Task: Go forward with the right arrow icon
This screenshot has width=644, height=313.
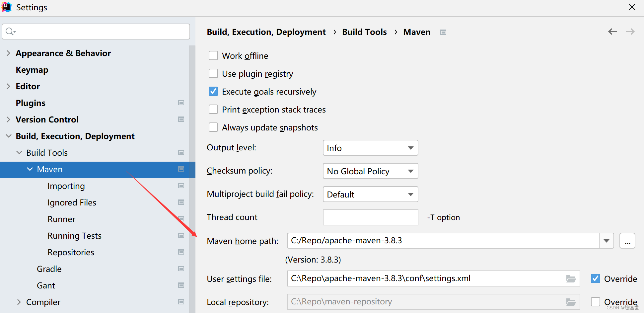Action: (x=630, y=32)
